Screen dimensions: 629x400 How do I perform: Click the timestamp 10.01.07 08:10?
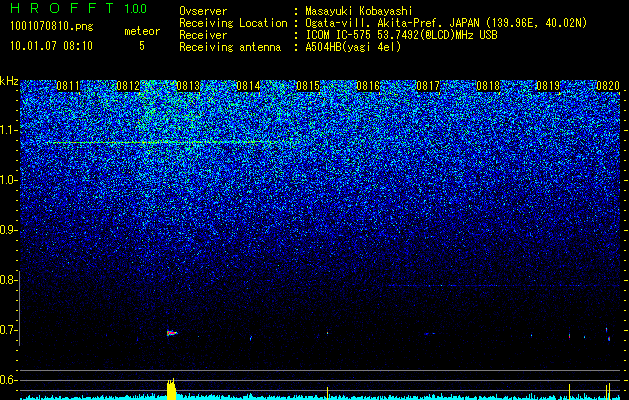[51, 46]
